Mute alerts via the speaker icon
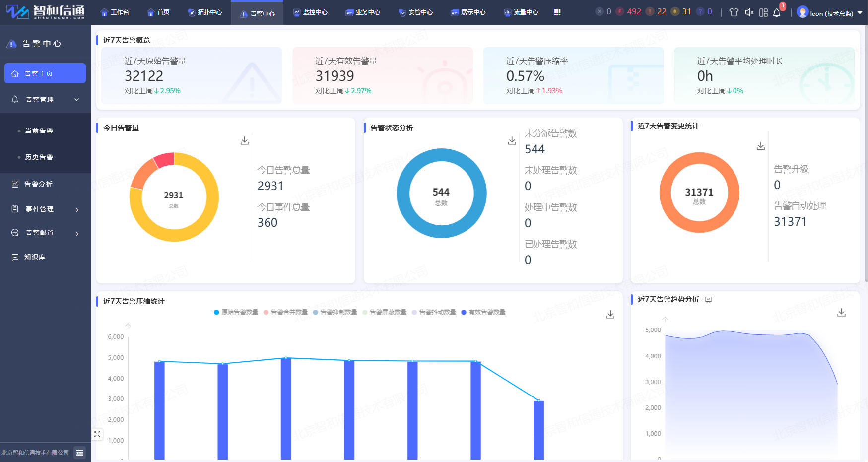Viewport: 868px width, 462px height. click(x=749, y=12)
